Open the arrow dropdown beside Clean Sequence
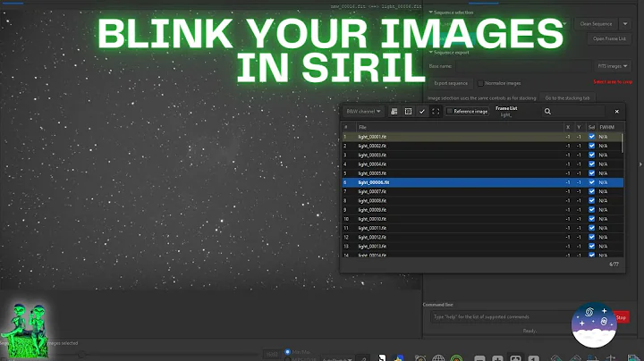This screenshot has height=361, width=644. coord(625,24)
